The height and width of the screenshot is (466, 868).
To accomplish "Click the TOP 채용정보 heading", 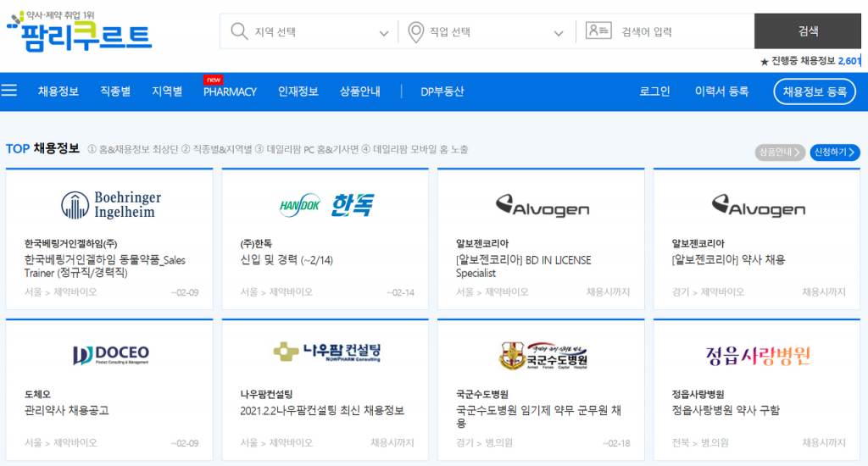I will tap(42, 148).
